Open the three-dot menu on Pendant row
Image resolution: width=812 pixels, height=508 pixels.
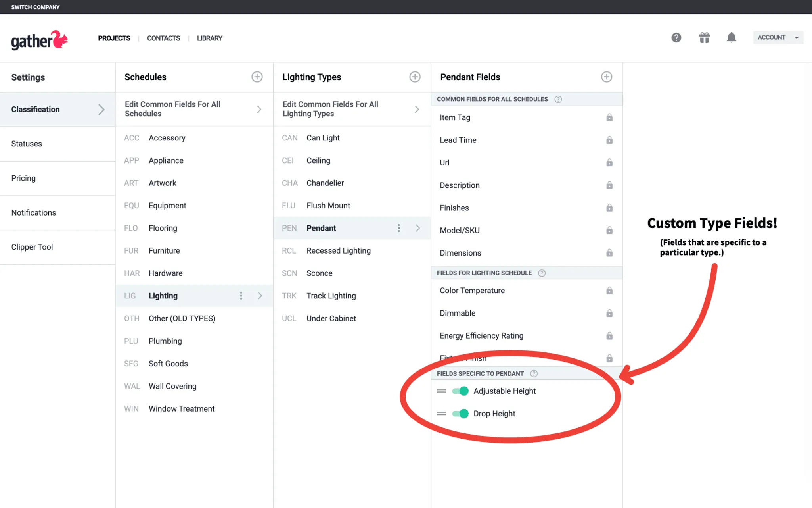click(399, 228)
